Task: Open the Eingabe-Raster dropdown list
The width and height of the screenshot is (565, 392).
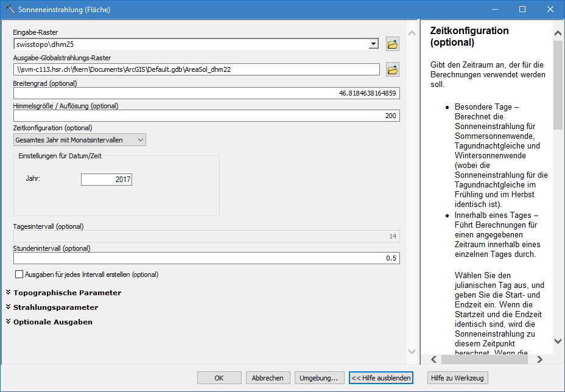Action: (x=373, y=44)
